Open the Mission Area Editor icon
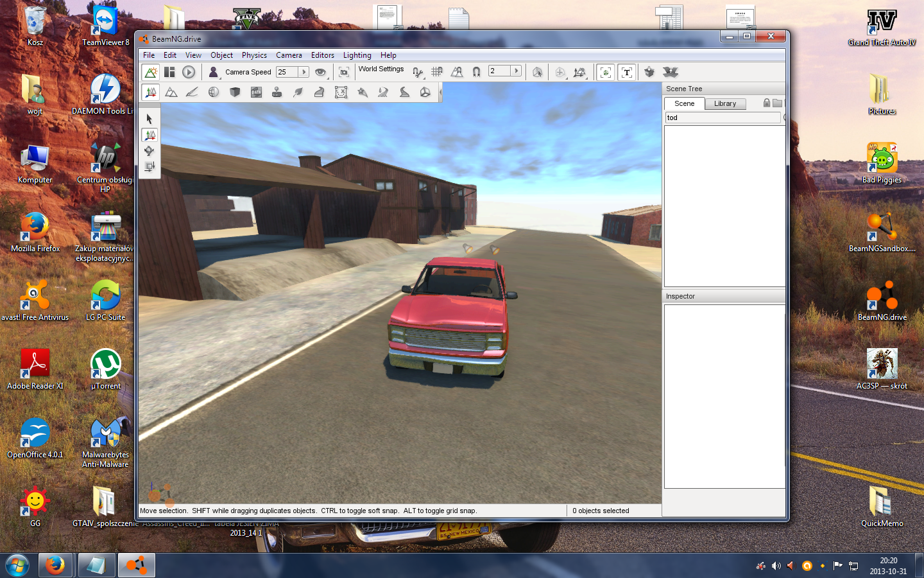 pyautogui.click(x=341, y=92)
